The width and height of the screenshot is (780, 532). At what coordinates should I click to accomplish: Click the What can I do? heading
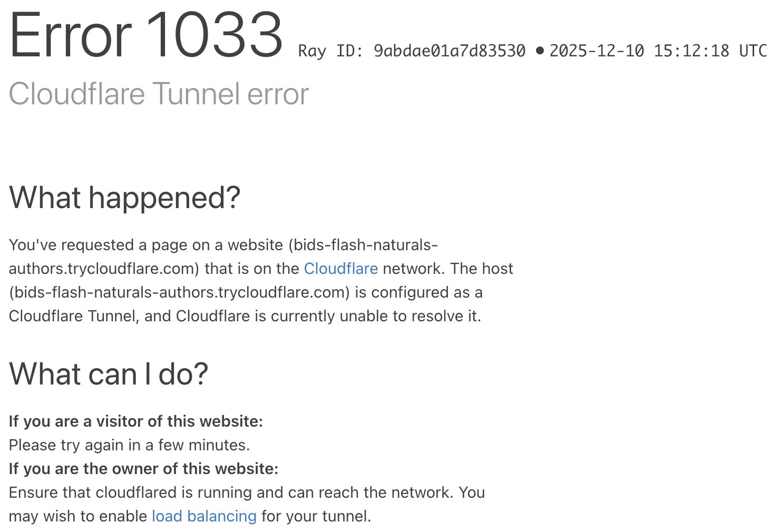pyautogui.click(x=109, y=375)
